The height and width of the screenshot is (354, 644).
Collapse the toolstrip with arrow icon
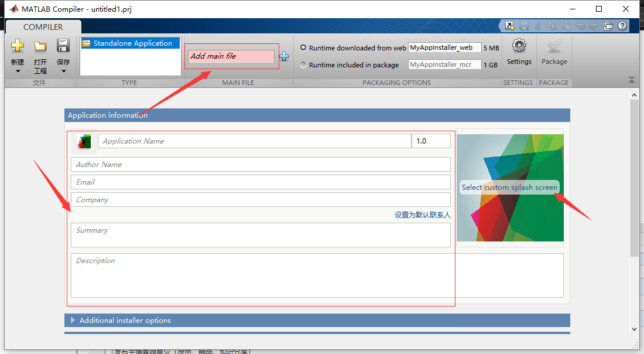632,80
